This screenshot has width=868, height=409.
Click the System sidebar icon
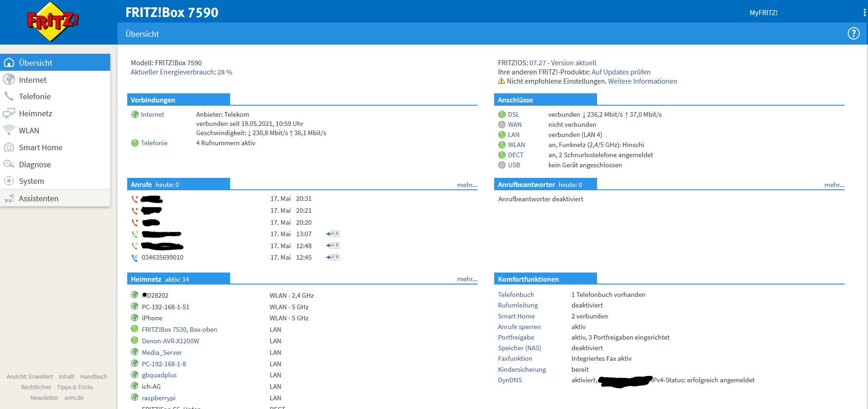(9, 181)
